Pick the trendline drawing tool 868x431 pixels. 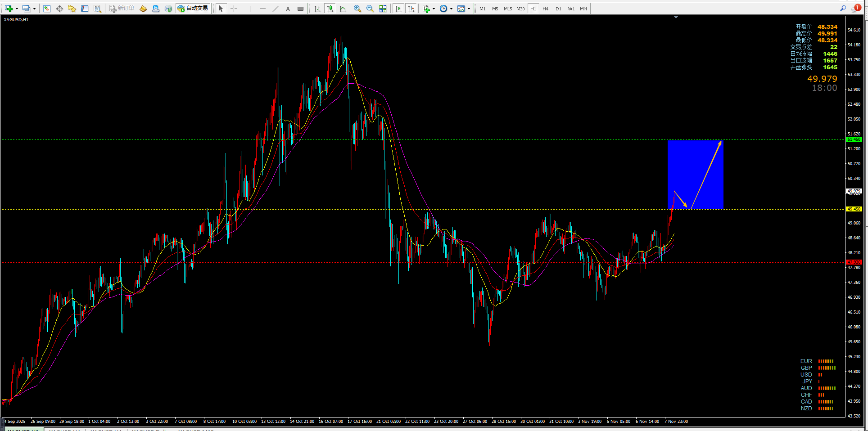pos(276,9)
